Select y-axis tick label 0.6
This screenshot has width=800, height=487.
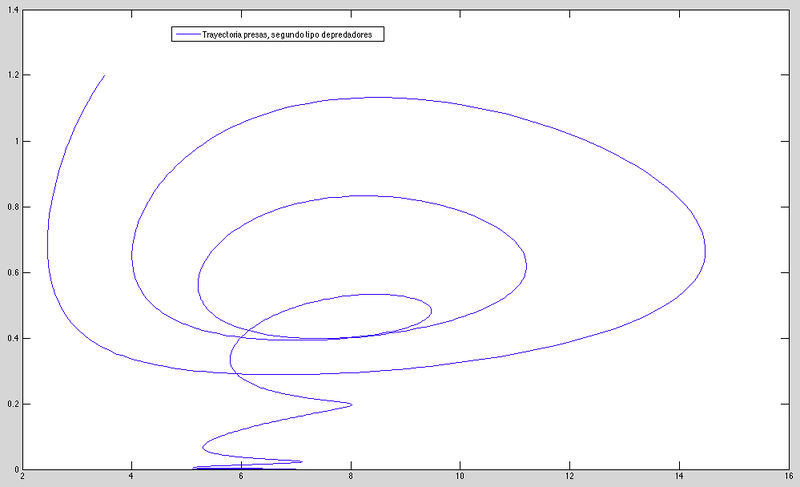point(13,273)
